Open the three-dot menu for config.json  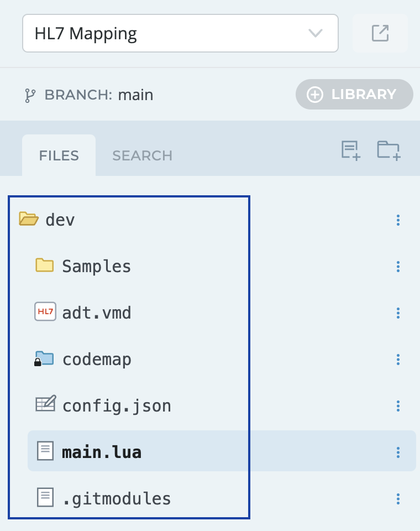click(398, 406)
